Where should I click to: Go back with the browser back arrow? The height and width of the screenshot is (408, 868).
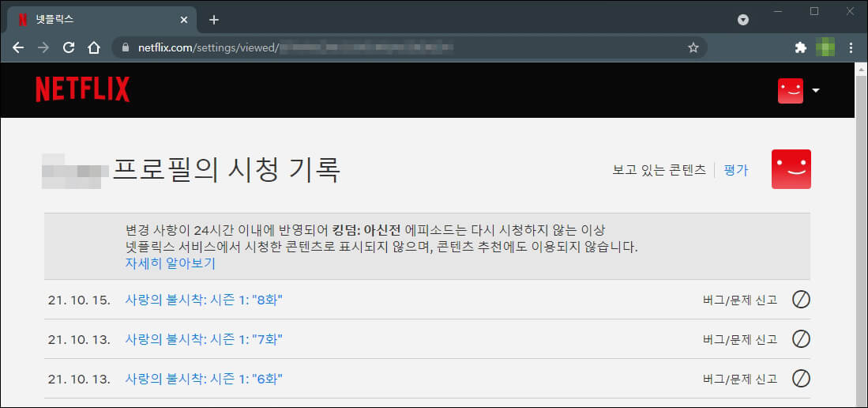18,47
